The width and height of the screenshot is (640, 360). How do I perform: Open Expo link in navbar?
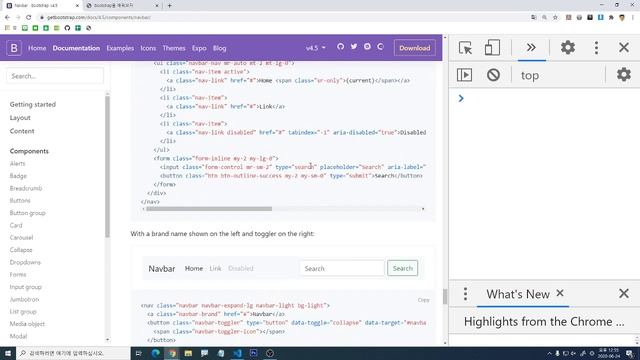click(x=199, y=48)
